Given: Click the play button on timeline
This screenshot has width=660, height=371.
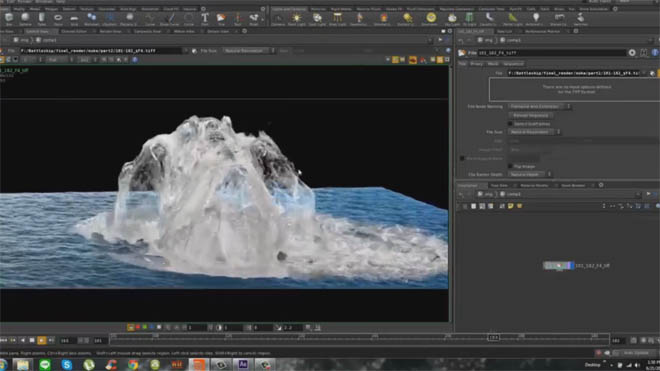Looking at the screenshot, I should click(x=41, y=340).
